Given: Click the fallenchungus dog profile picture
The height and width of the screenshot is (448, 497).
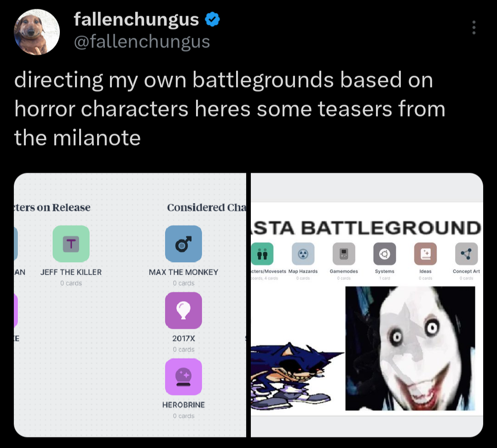Looking at the screenshot, I should (37, 32).
